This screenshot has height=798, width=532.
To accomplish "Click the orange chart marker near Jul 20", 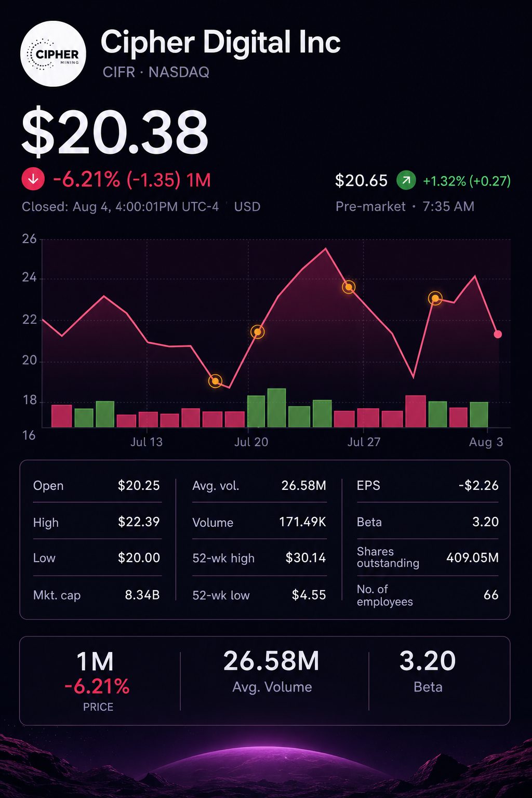I will click(257, 332).
